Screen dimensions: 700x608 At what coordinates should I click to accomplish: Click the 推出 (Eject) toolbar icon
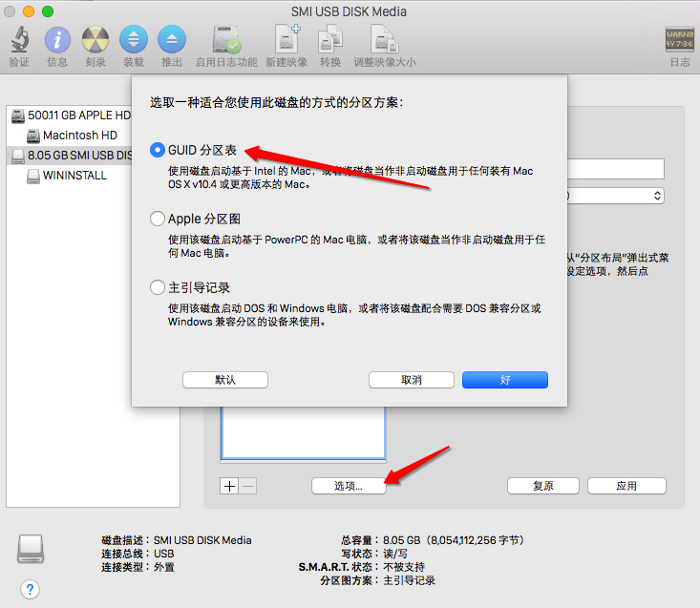(x=172, y=40)
